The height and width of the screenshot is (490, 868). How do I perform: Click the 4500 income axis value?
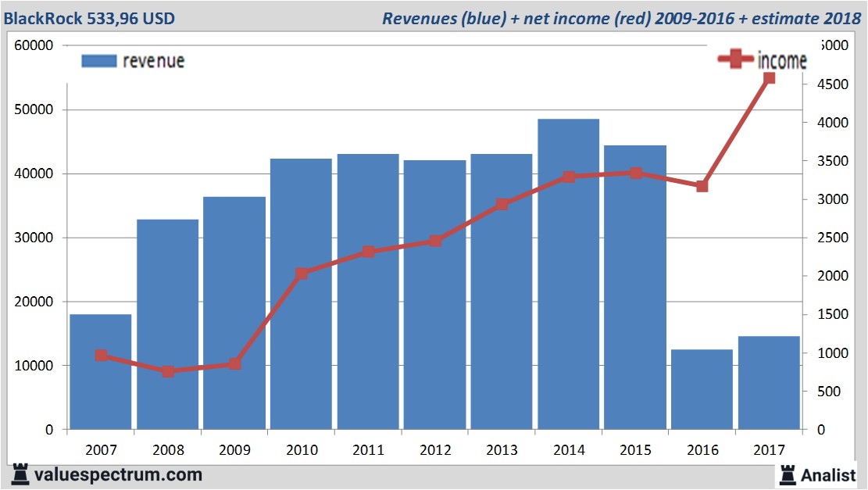coord(833,84)
